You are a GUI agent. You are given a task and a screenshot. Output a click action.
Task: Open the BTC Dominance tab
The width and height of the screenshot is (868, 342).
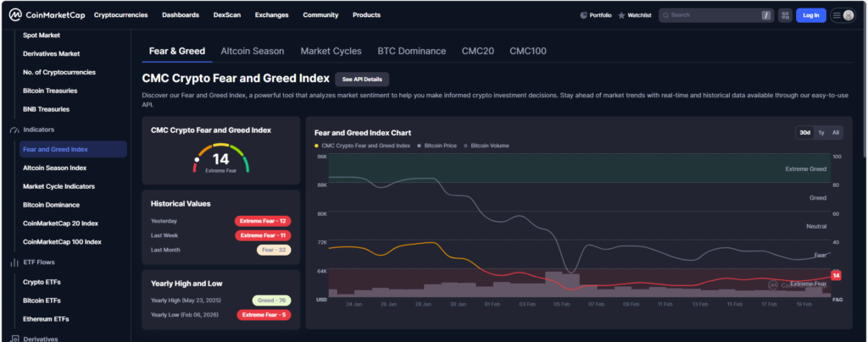(x=411, y=51)
